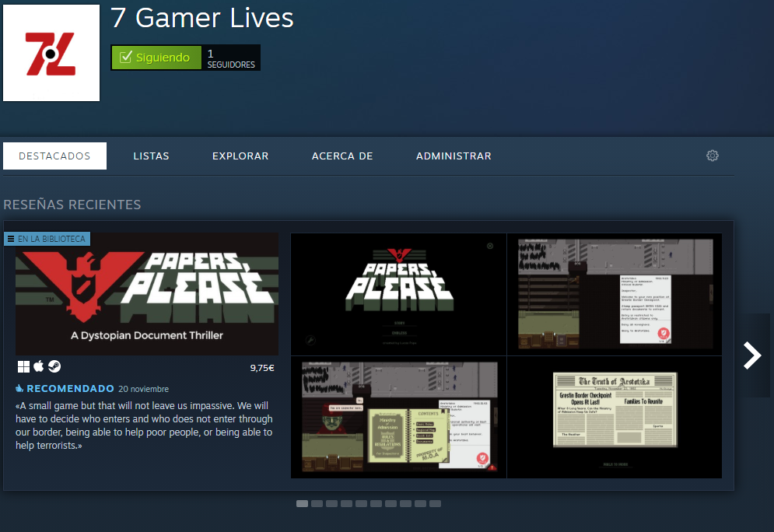This screenshot has width=774, height=532.
Task: Click the 7 Gamer Lives curator avatar
Action: tap(51, 53)
